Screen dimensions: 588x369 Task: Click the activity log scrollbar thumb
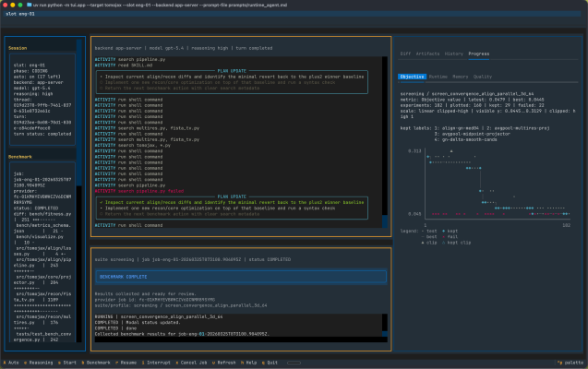click(x=385, y=221)
